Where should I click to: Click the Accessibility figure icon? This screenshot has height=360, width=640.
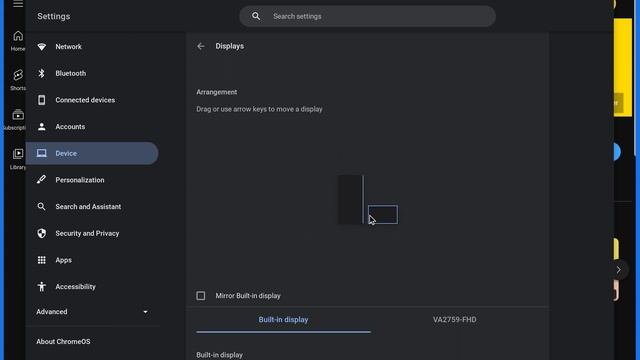click(x=41, y=287)
